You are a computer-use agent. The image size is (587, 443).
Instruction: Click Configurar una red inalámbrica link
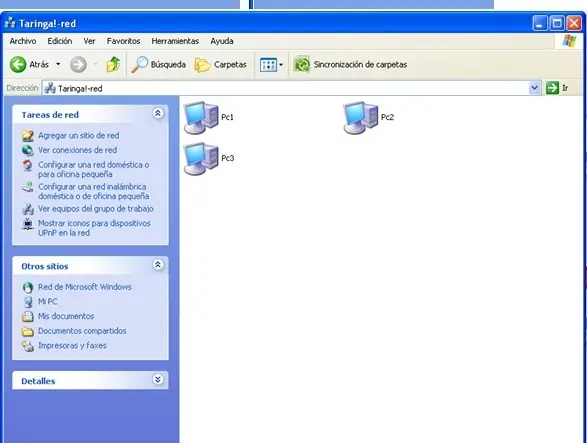(94, 191)
